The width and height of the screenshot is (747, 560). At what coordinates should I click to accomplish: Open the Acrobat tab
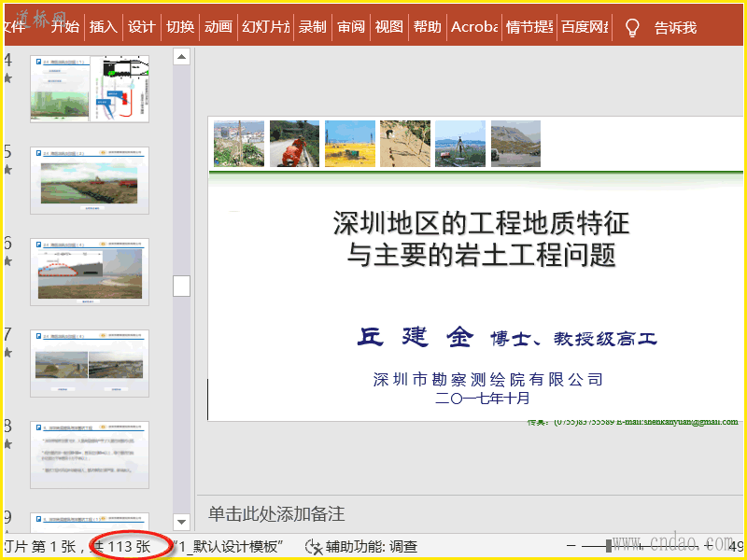click(474, 27)
